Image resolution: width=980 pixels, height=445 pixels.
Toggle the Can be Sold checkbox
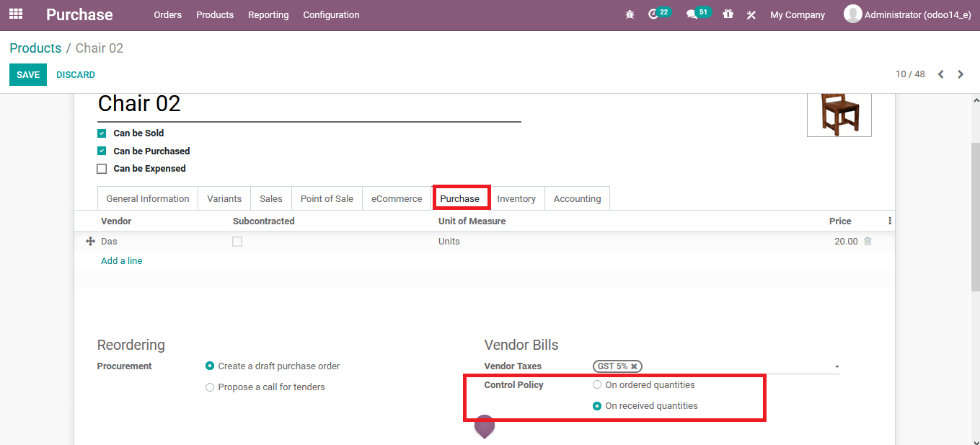pyautogui.click(x=102, y=133)
